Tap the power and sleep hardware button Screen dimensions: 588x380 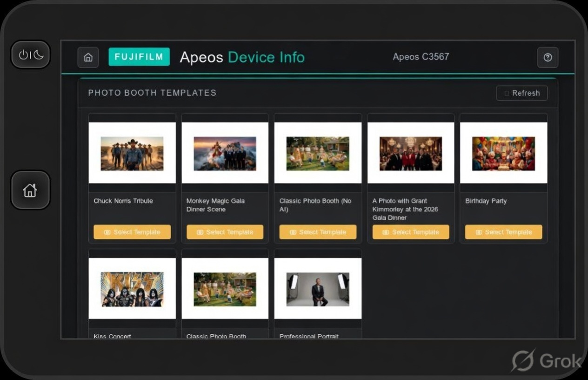(31, 55)
